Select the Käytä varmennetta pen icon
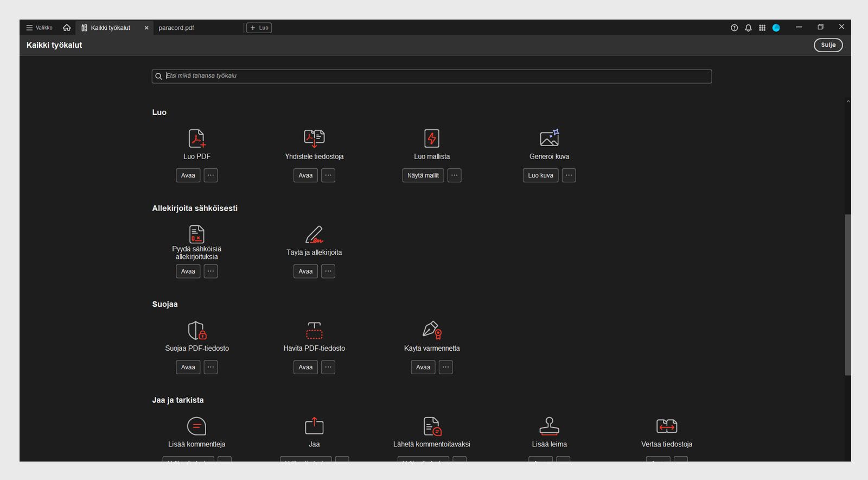868x480 pixels. [432, 330]
